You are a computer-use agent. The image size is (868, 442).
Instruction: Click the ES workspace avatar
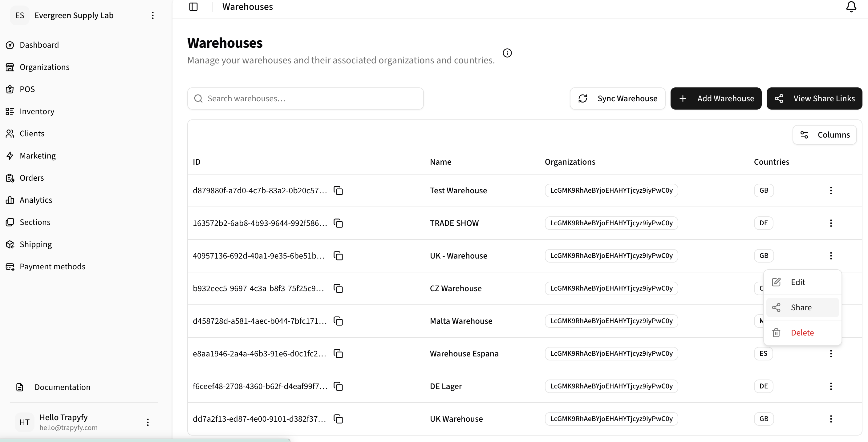click(20, 15)
